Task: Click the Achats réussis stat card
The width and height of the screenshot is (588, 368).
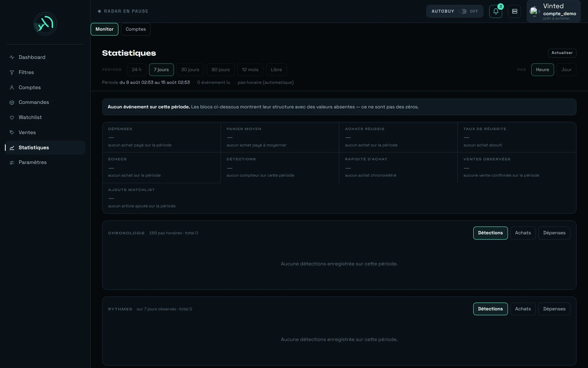Action: (x=398, y=137)
